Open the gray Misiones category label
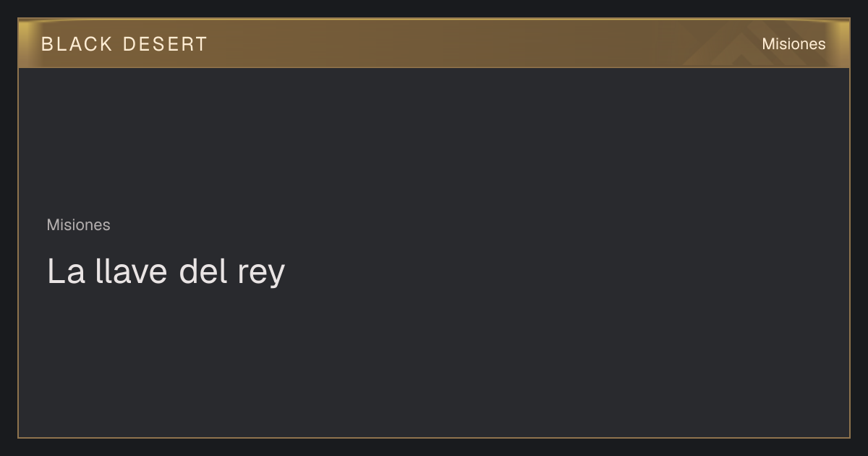The width and height of the screenshot is (868, 456). 79,225
